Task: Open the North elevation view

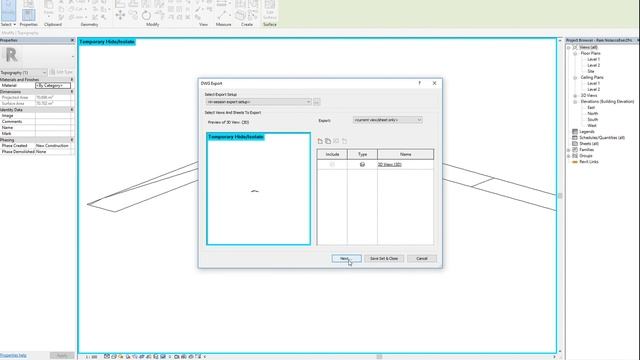Action: 593,113
